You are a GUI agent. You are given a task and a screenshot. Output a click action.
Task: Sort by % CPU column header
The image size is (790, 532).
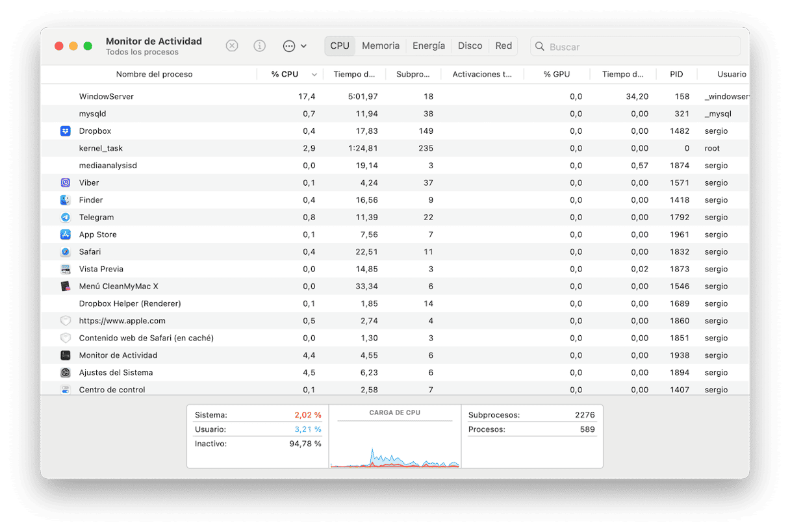point(285,74)
